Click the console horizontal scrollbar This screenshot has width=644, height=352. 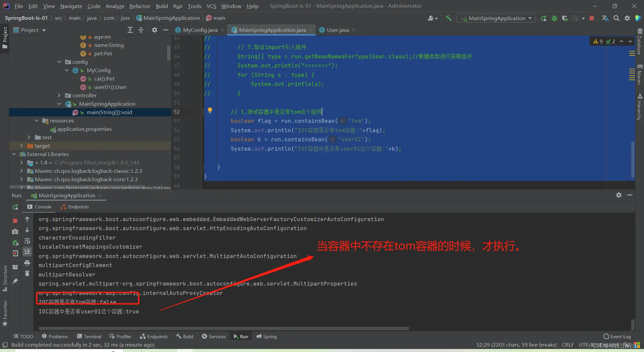(x=224, y=329)
